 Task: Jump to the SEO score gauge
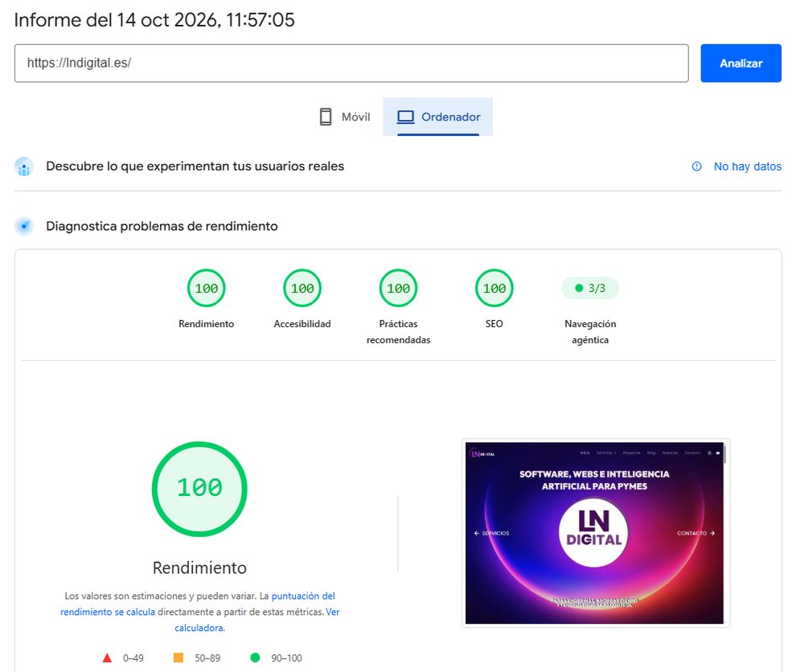494,288
